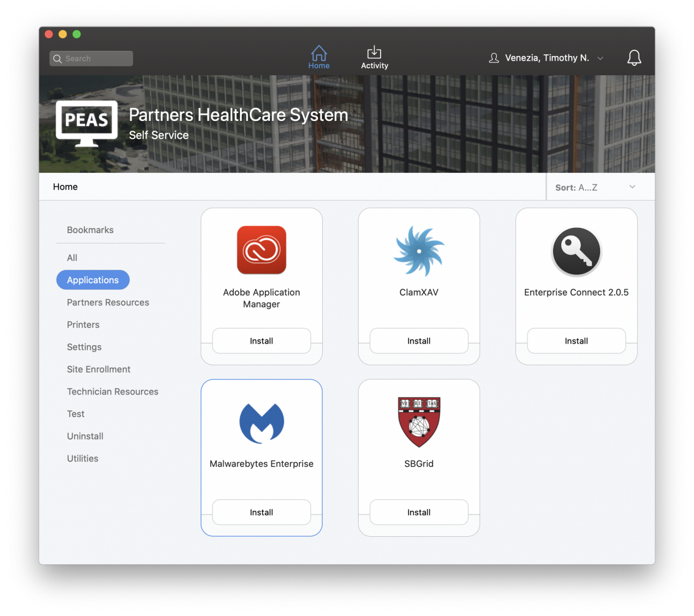Click the Enterprise Connect key icon
This screenshot has height=616, width=694.
(x=576, y=251)
